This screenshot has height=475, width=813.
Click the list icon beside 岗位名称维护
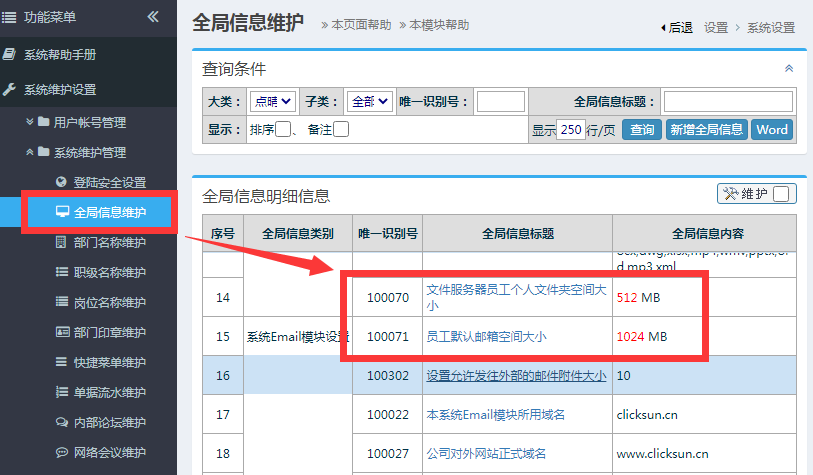62,302
